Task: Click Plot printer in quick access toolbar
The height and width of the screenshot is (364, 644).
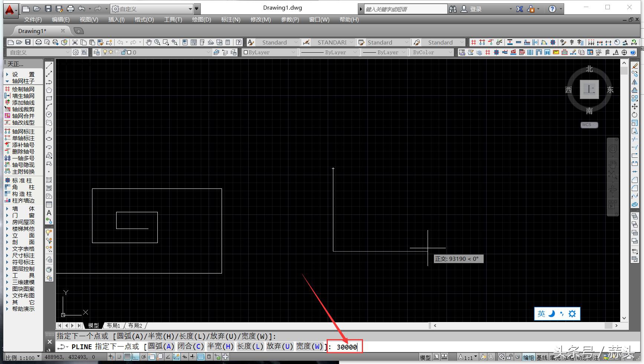Action: pyautogui.click(x=71, y=9)
